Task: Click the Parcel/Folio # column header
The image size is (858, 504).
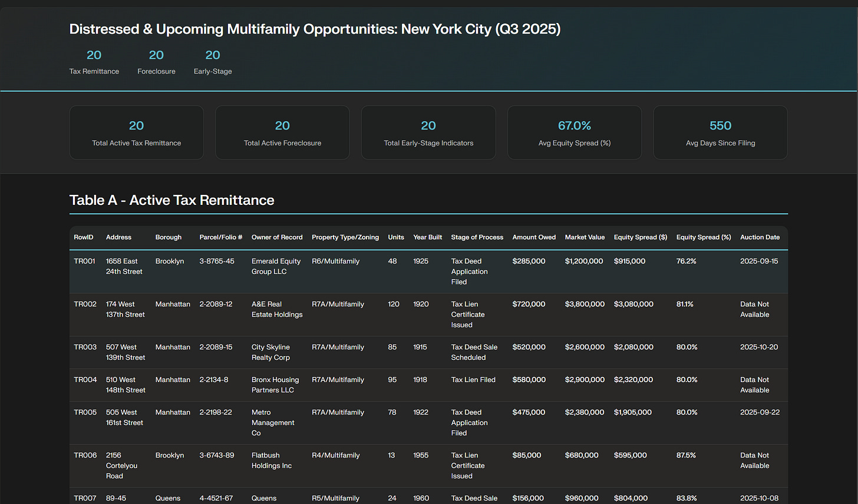Action: [221, 237]
